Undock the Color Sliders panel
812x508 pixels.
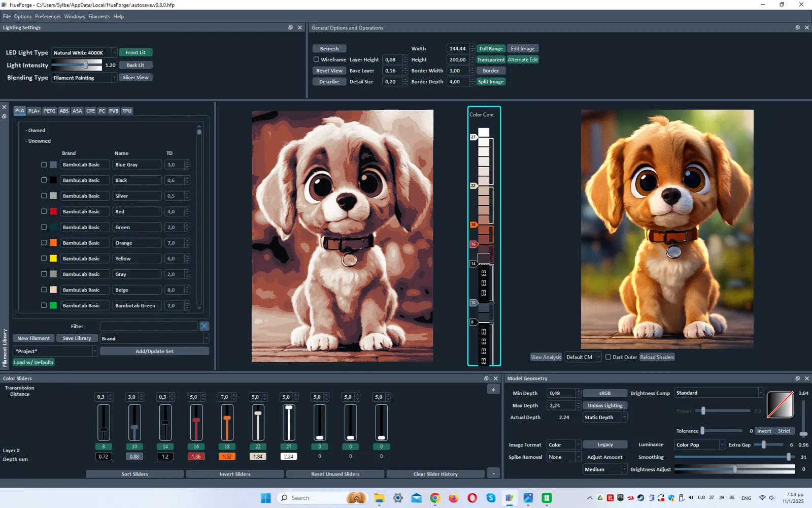486,378
